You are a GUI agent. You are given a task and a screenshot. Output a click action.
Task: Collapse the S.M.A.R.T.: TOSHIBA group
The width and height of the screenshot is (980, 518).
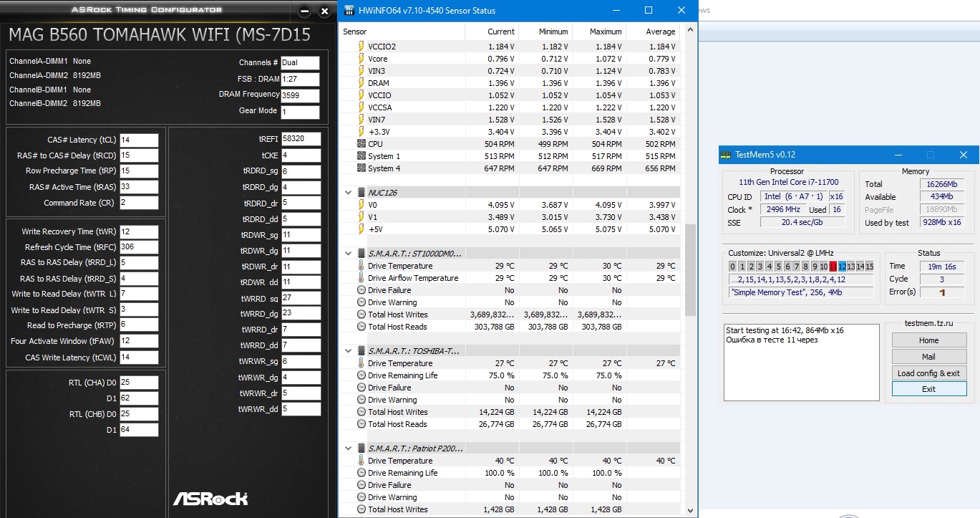pyautogui.click(x=349, y=350)
